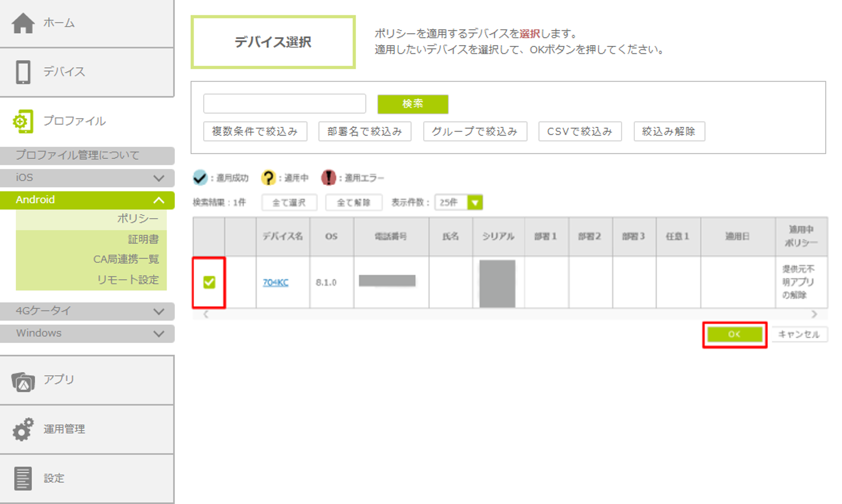Open 証明書 menu item
The image size is (842, 504).
(143, 240)
